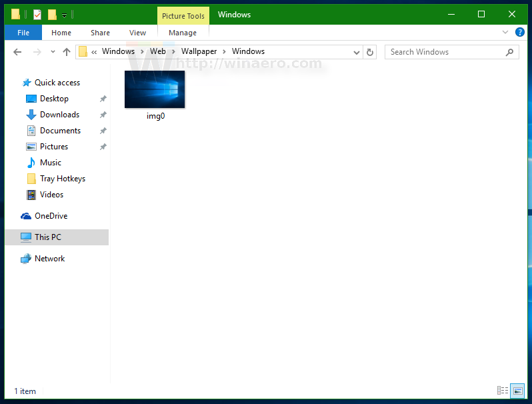Click the pin icon next to Desktop

point(103,99)
